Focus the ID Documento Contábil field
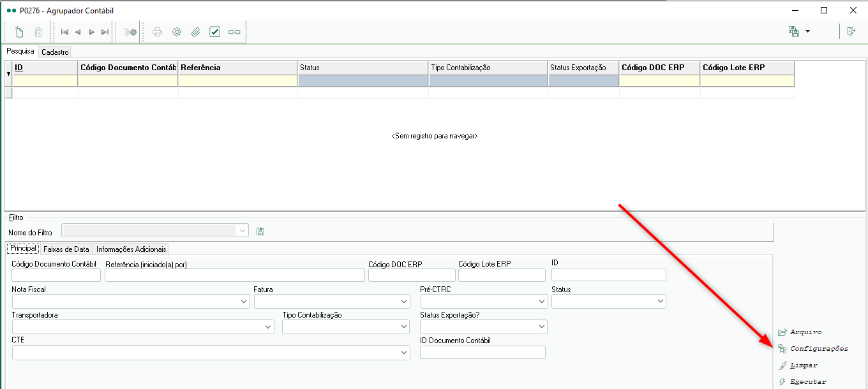The width and height of the screenshot is (868, 389). 483,352
